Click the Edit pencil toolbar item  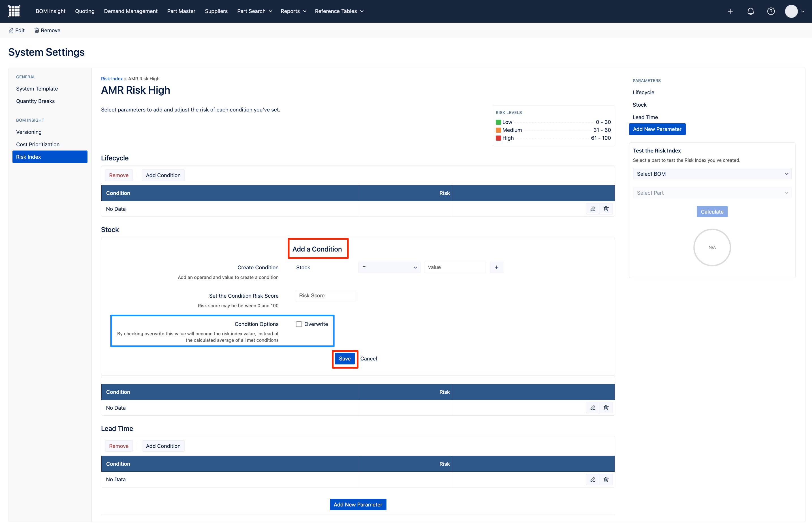click(x=17, y=30)
